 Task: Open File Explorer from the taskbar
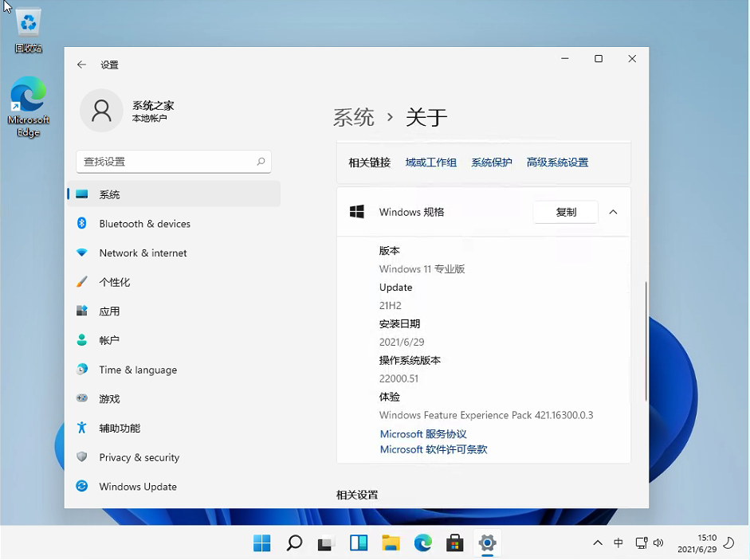coord(390,542)
